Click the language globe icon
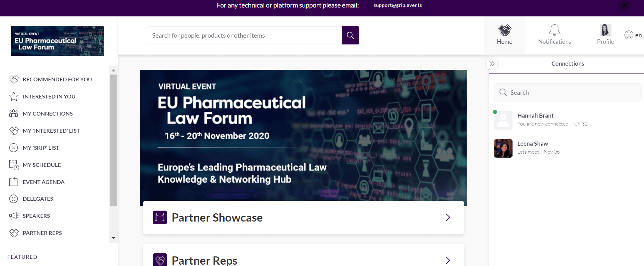The height and width of the screenshot is (266, 644). pos(629,35)
